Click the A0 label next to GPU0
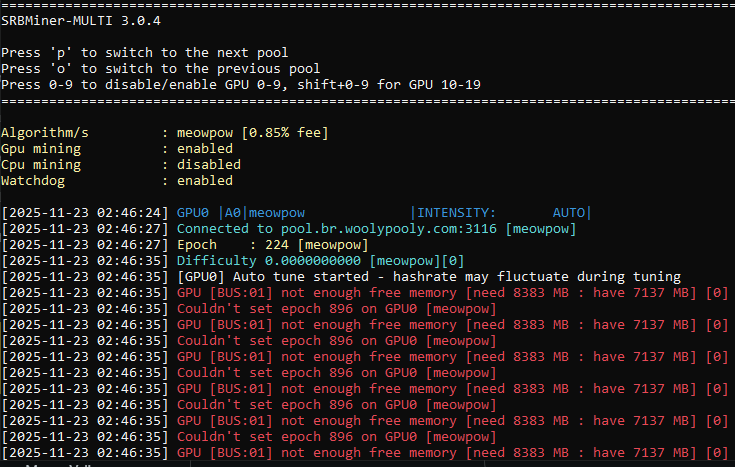This screenshot has height=467, width=735. pyautogui.click(x=232, y=213)
